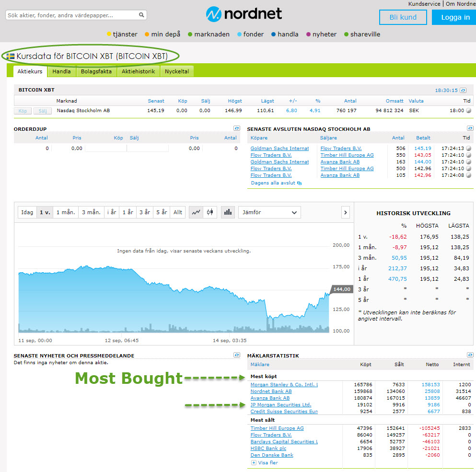The image size is (476, 472).
Task: Open the marknaden menu
Action: point(209,35)
